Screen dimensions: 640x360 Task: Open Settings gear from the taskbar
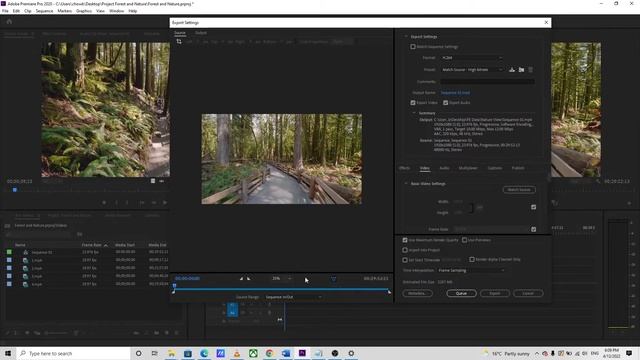click(351, 353)
